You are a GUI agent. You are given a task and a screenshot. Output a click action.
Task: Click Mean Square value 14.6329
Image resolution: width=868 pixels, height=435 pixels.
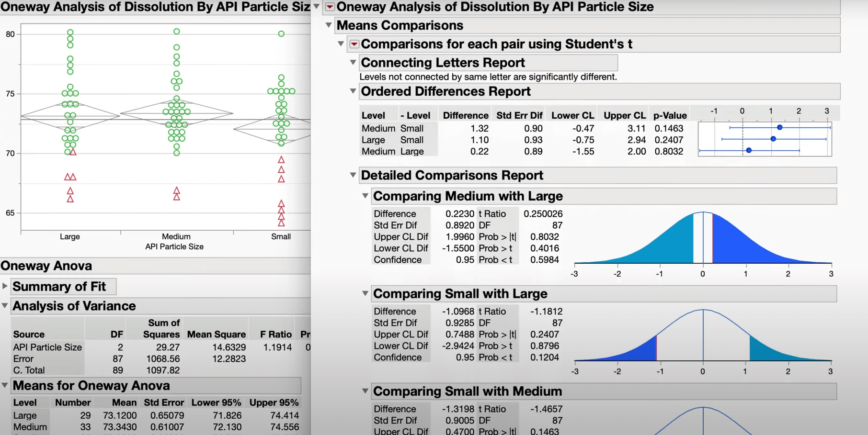(229, 347)
